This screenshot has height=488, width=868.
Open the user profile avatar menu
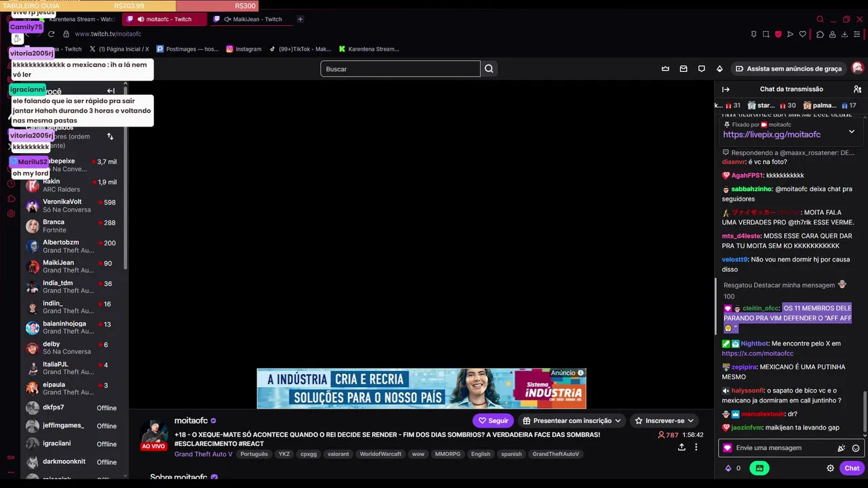click(857, 68)
